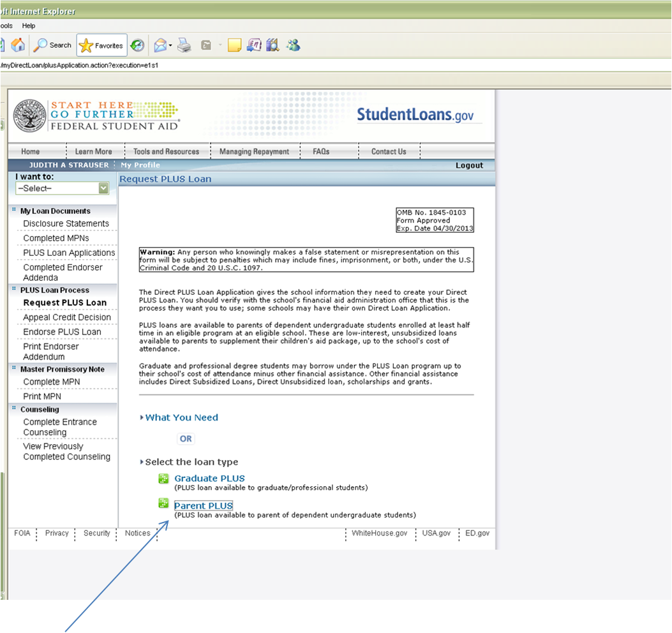
Task: Open the FOIA footer link
Action: click(x=22, y=533)
